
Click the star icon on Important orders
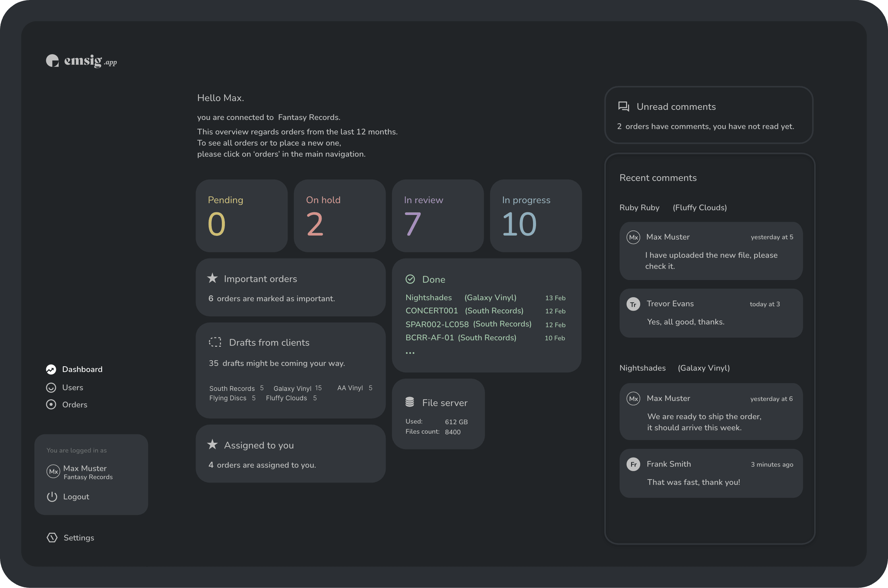pos(212,278)
